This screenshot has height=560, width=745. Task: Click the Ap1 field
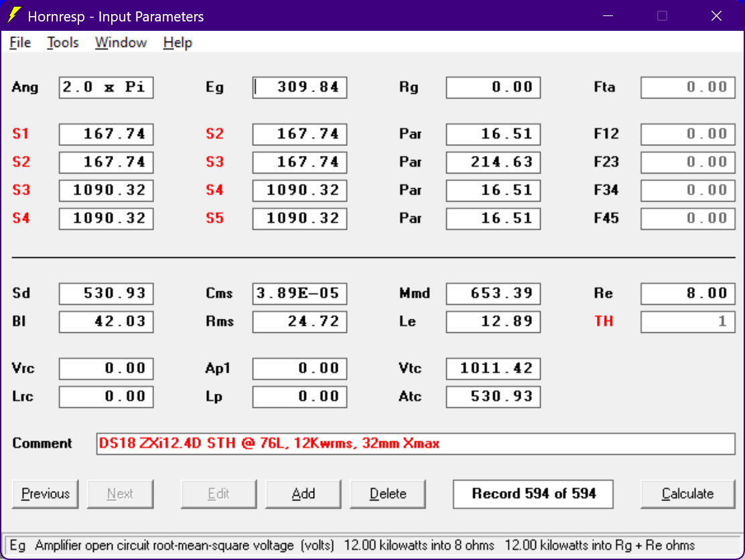(x=299, y=368)
